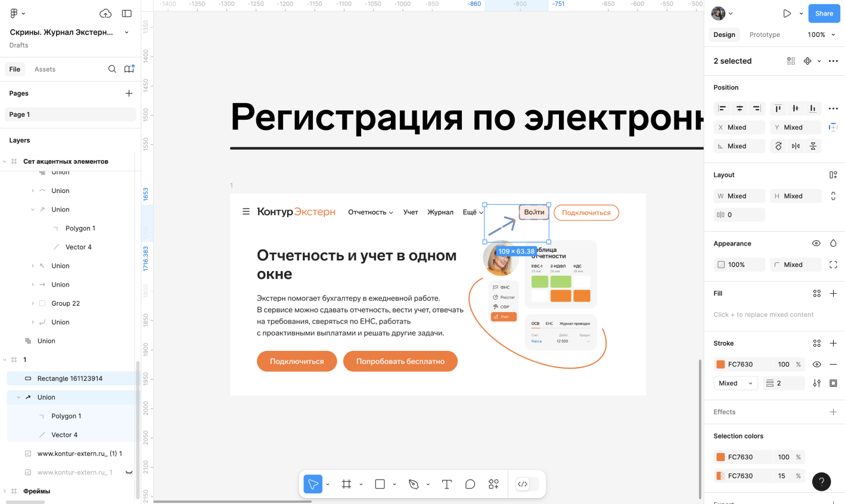Open the Figma main menu icon

coord(14,13)
